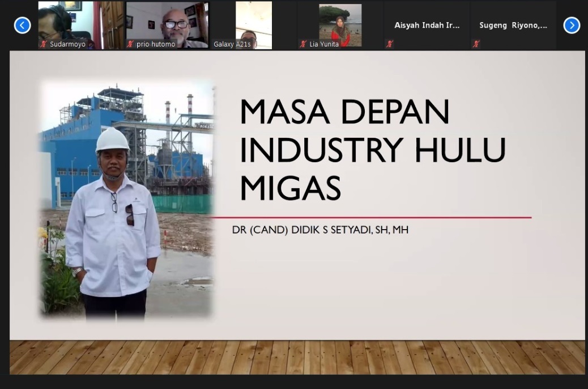The image size is (588, 389).
Task: Click the Lia Yunita name label
Action: [x=324, y=44]
